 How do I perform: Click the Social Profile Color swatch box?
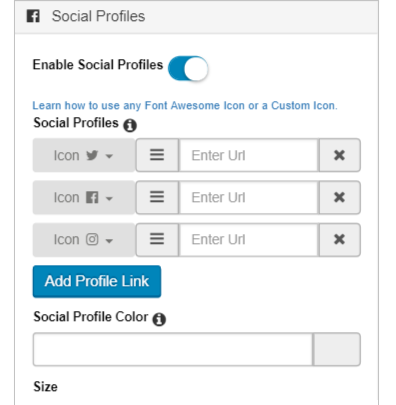click(337, 349)
